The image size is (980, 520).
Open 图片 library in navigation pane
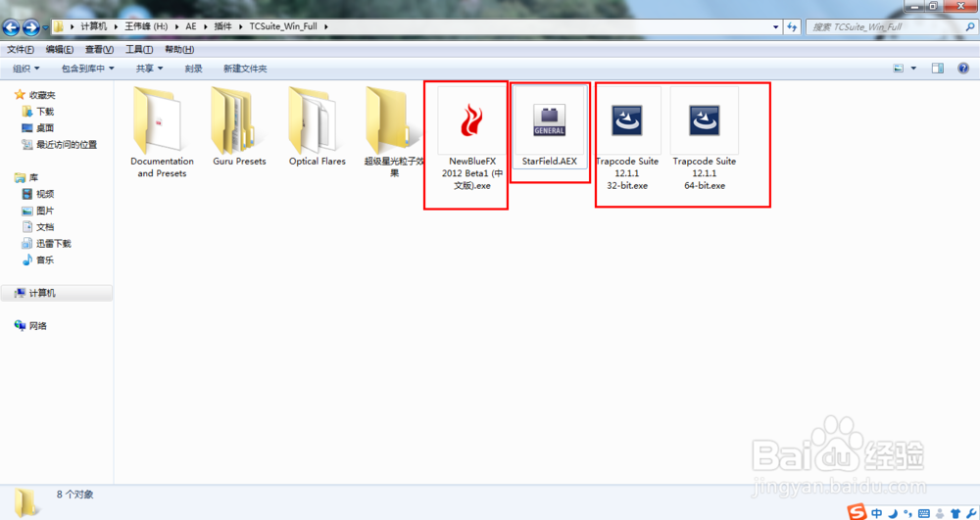pyautogui.click(x=38, y=211)
